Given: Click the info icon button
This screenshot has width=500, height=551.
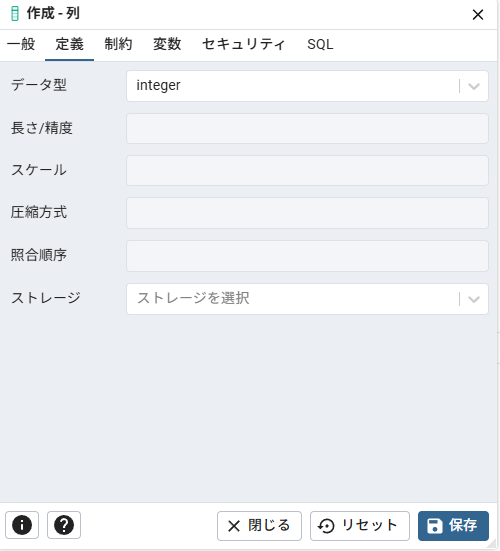Looking at the screenshot, I should [22, 525].
